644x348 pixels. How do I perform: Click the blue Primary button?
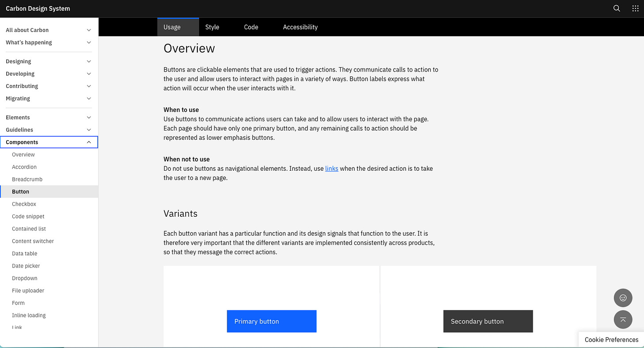tap(272, 321)
